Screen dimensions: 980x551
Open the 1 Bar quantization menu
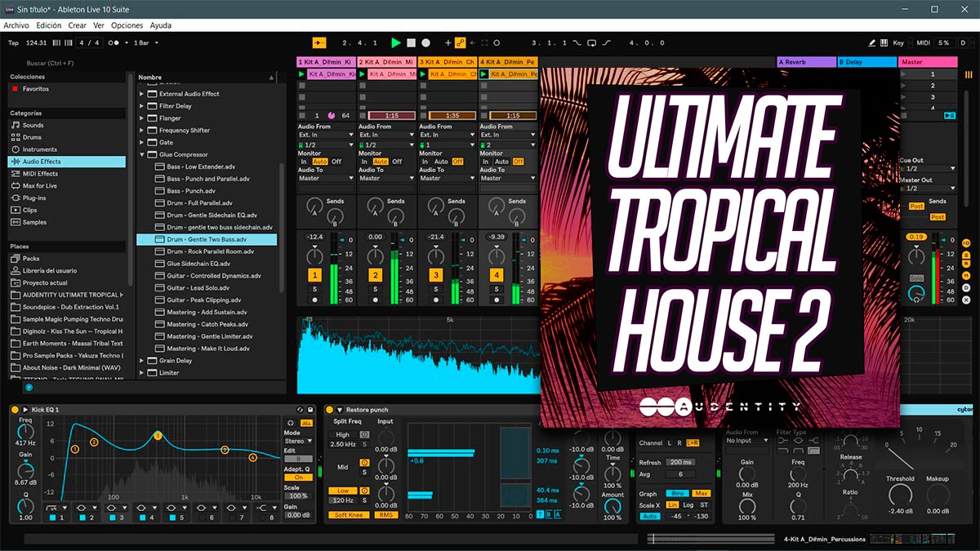coord(145,42)
